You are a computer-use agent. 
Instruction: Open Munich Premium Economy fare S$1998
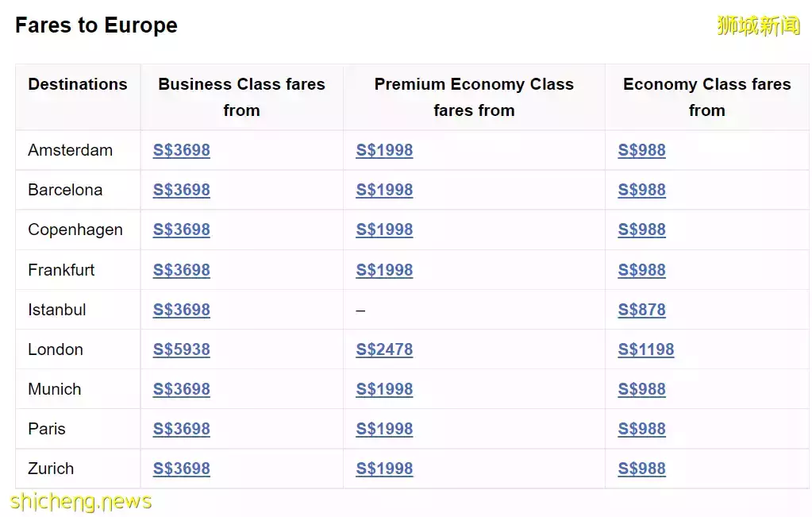tap(384, 389)
